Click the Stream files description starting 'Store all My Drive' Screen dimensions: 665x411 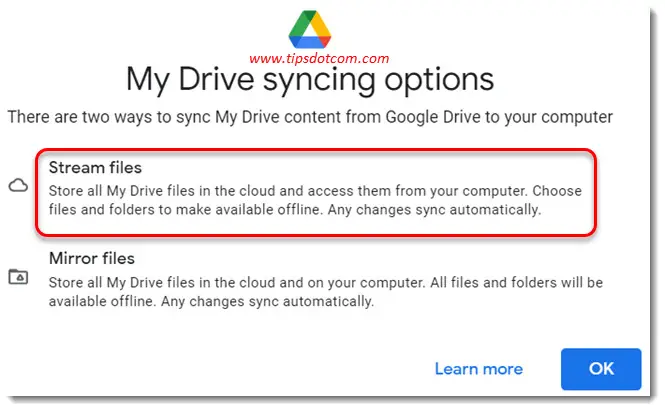315,200
